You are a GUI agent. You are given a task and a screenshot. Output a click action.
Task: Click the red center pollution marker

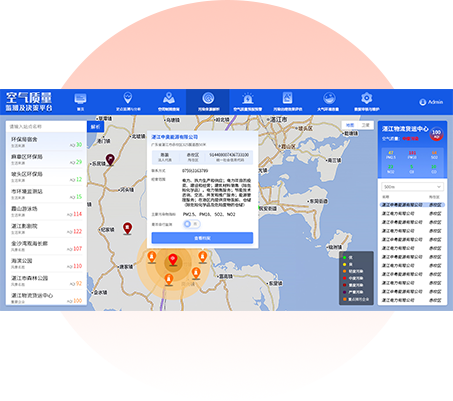173,260
